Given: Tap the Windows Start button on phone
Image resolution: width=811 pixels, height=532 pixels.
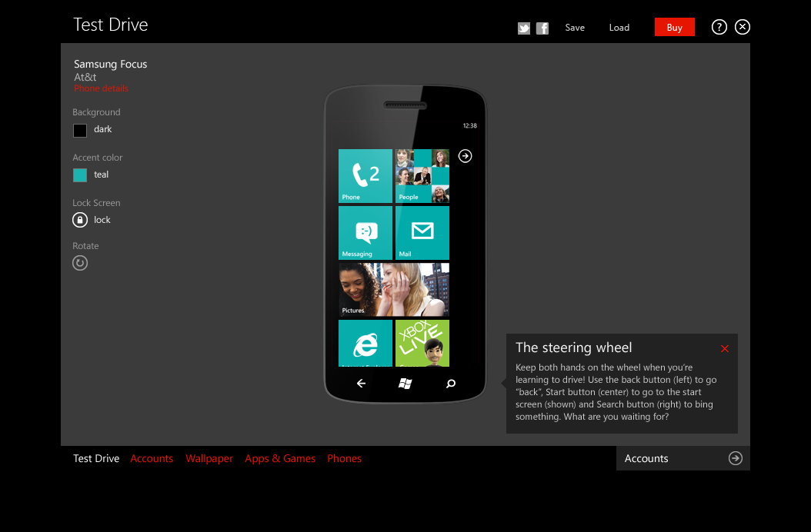Looking at the screenshot, I should pyautogui.click(x=405, y=383).
